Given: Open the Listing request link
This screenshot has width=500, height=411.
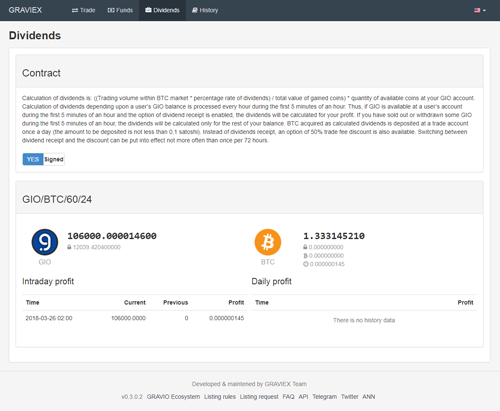Looking at the screenshot, I should 259,397.
